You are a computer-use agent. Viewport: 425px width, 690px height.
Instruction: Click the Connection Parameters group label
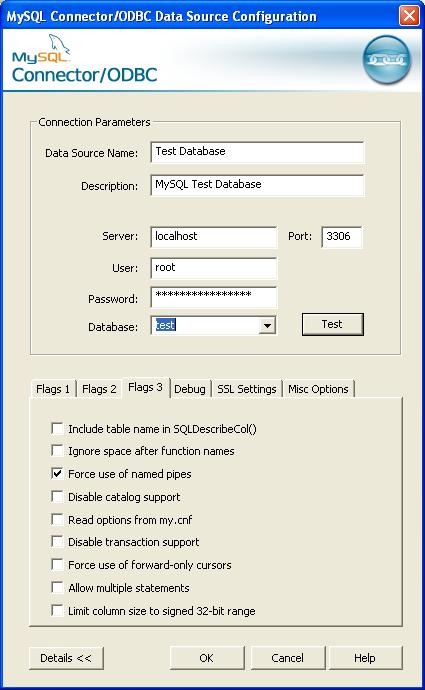click(x=94, y=122)
